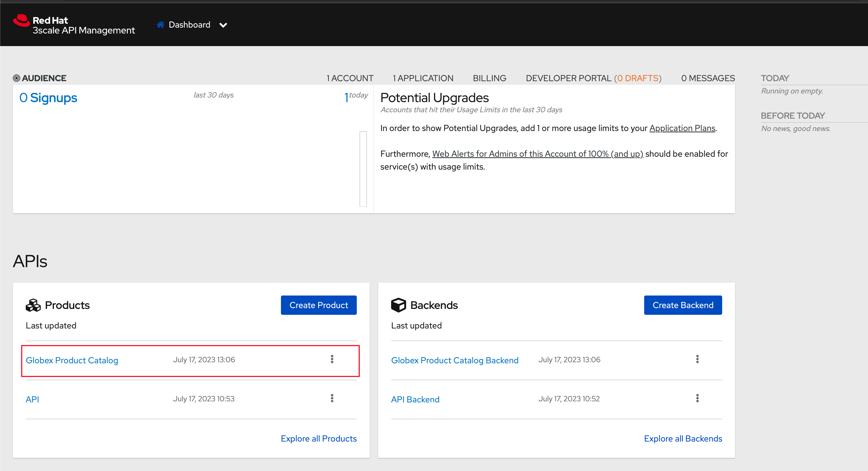
Task: Open the API Backend link
Action: 415,399
